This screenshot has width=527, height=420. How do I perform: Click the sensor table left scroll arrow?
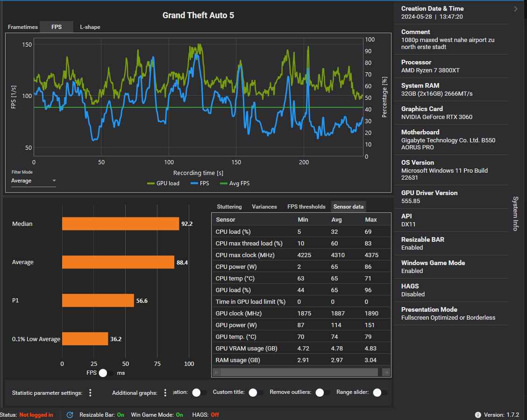(217, 372)
